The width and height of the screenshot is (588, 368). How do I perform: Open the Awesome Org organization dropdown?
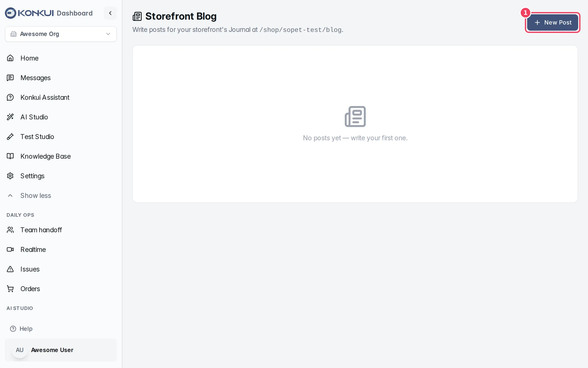[x=61, y=34]
